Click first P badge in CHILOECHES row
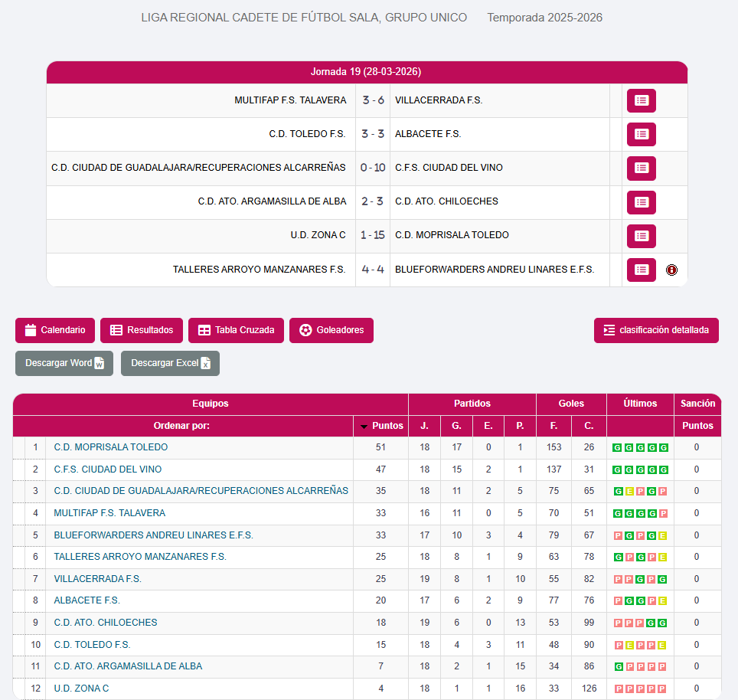This screenshot has height=700, width=738. tap(618, 623)
